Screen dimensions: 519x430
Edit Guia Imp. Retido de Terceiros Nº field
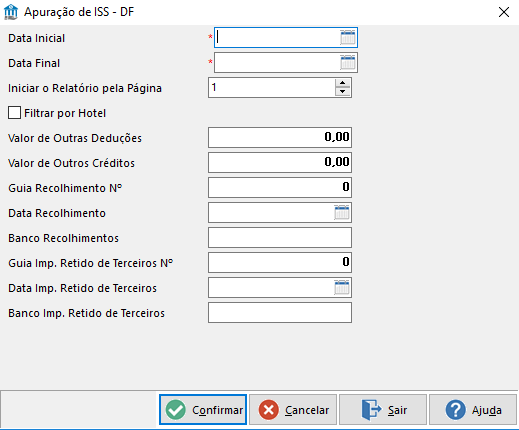pyautogui.click(x=280, y=262)
